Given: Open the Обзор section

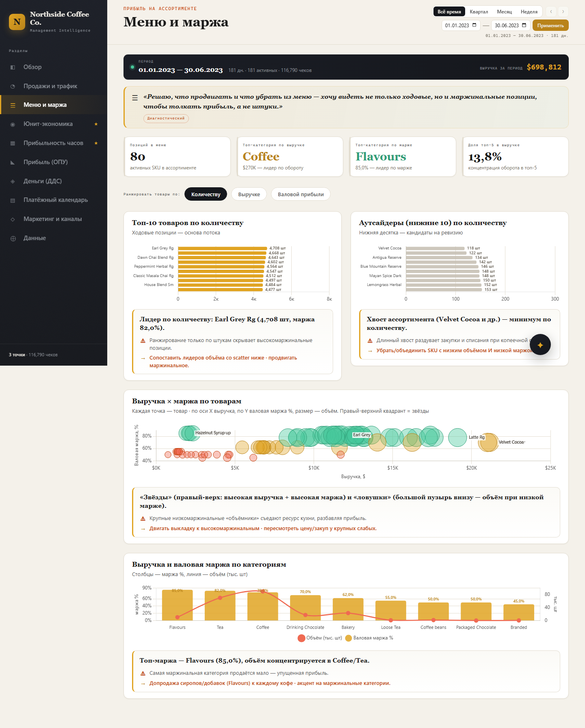Looking at the screenshot, I should [x=54, y=67].
